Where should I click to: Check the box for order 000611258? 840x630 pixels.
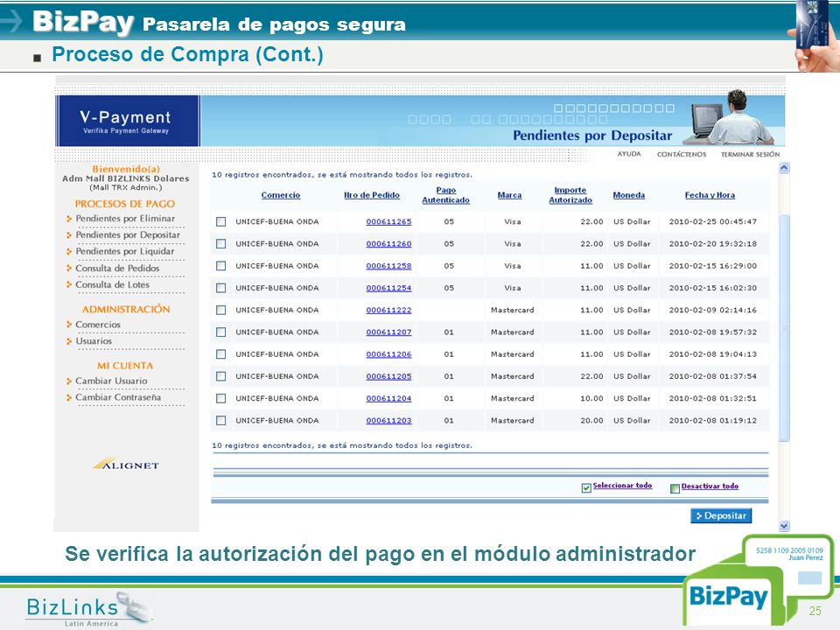click(220, 266)
